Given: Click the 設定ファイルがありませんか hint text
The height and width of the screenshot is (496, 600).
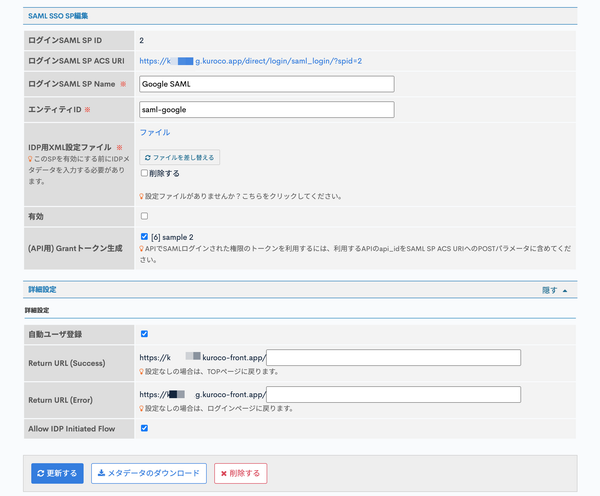Looking at the screenshot, I should point(243,196).
